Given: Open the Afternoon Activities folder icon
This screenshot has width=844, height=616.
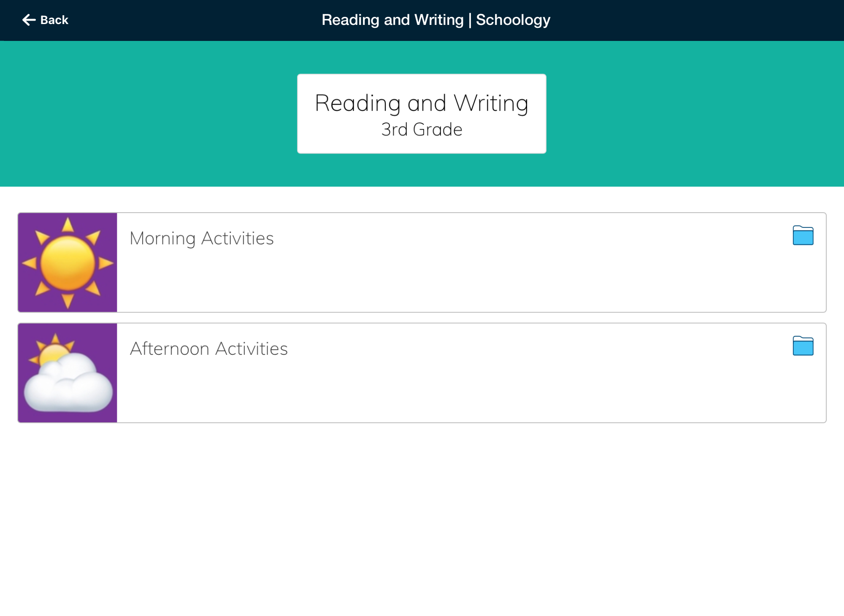Looking at the screenshot, I should 803,346.
